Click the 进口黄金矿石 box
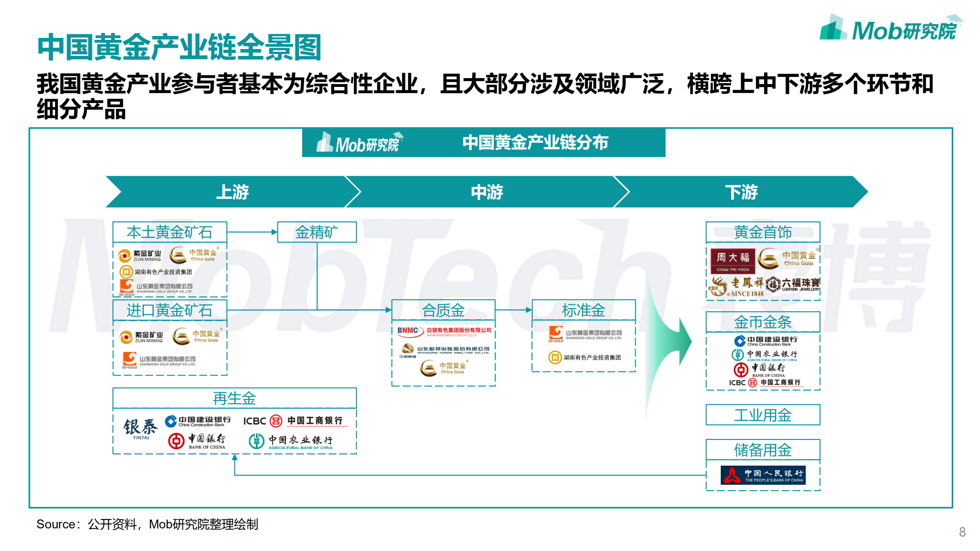 click(170, 310)
